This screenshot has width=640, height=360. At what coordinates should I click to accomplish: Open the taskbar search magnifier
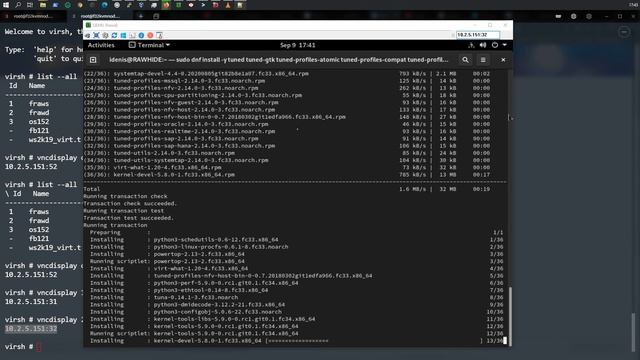[18, 5]
